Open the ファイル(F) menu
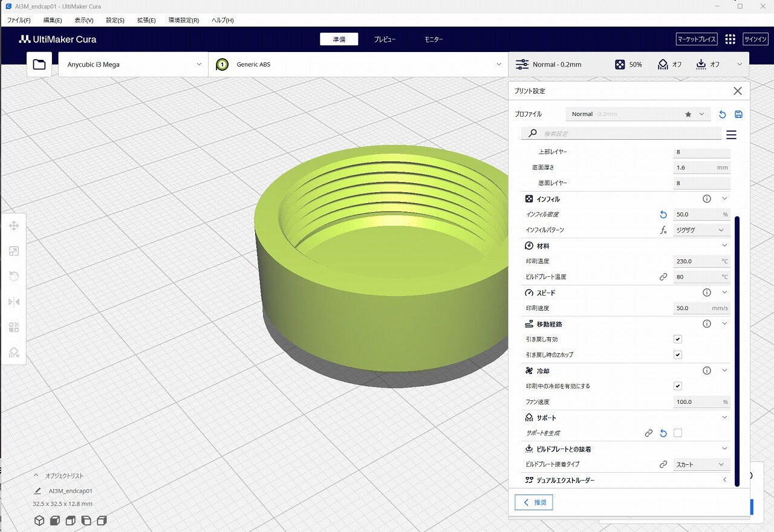This screenshot has width=774, height=532. click(x=19, y=20)
